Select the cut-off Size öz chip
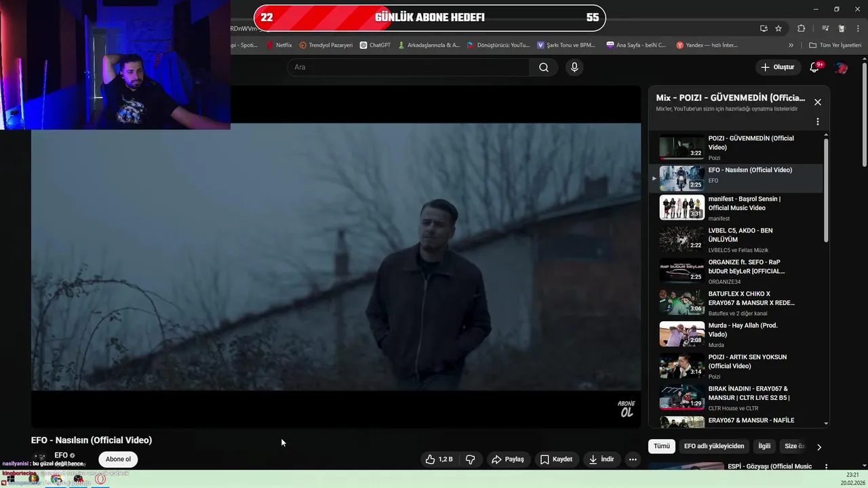 pos(793,446)
